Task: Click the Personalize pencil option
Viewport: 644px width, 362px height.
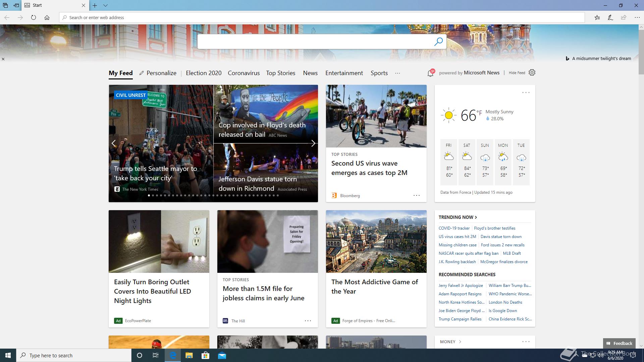Action: coord(158,73)
